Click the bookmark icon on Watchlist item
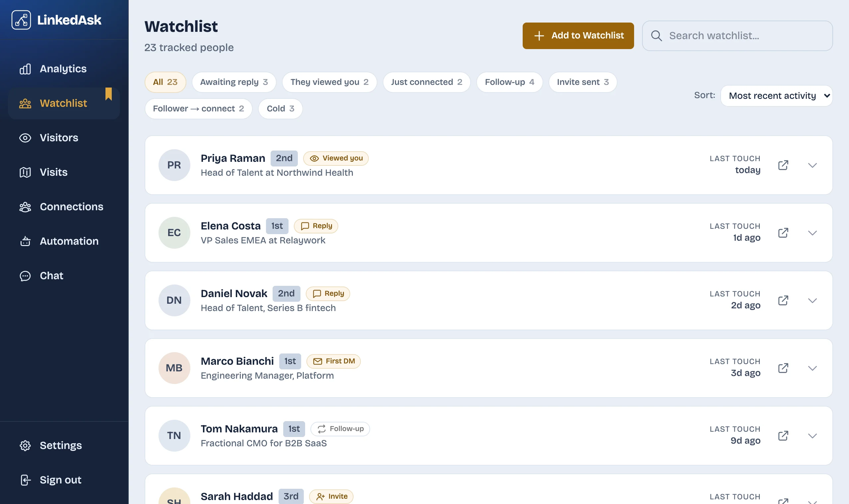 (109, 94)
